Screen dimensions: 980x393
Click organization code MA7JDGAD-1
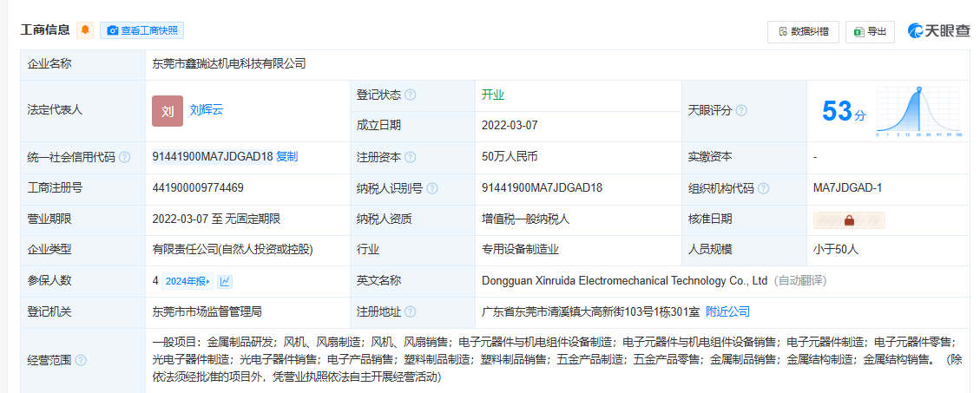click(847, 187)
